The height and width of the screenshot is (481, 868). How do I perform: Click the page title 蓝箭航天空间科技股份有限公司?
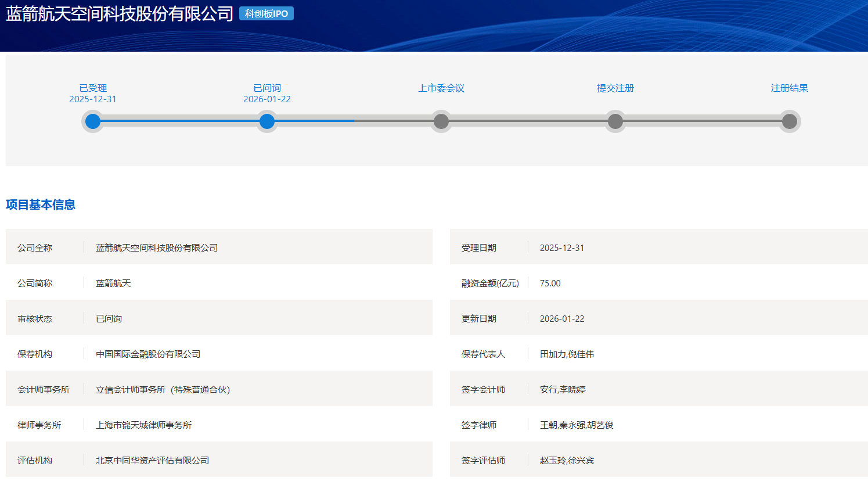(120, 14)
